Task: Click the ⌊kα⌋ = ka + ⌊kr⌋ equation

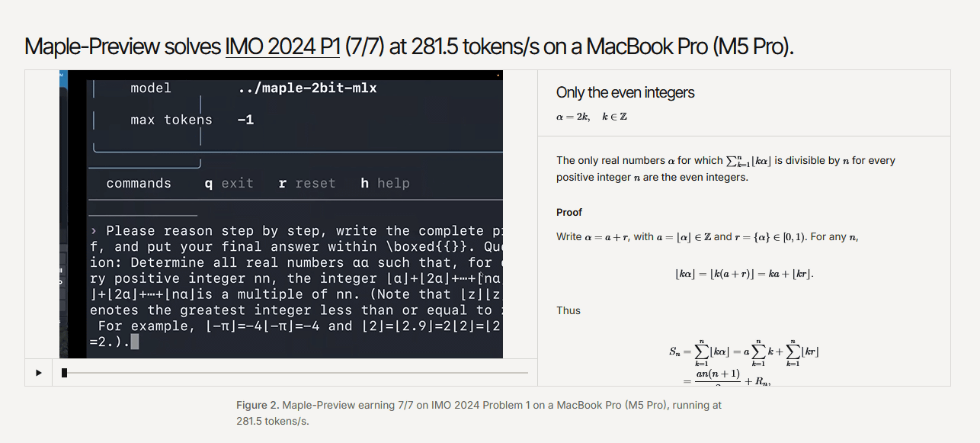Action: 745,273
